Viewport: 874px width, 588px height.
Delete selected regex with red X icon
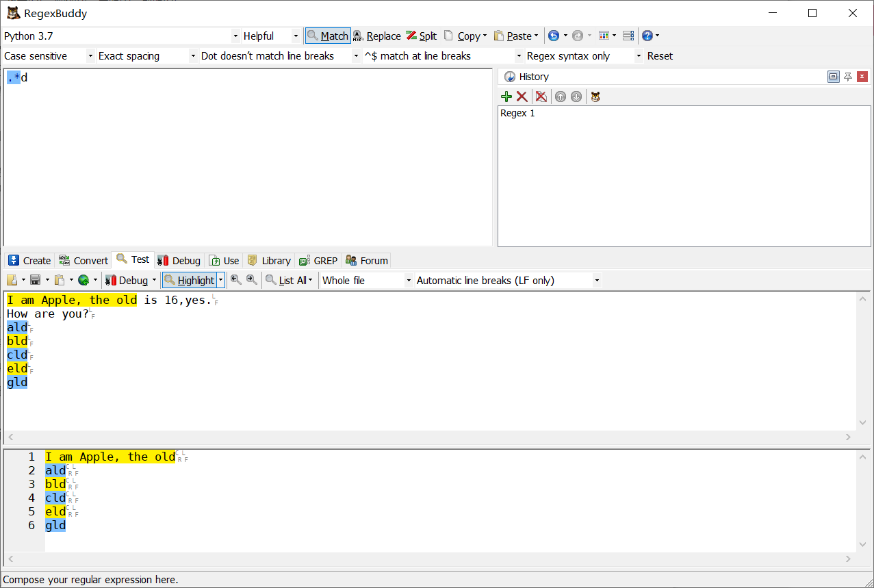522,97
